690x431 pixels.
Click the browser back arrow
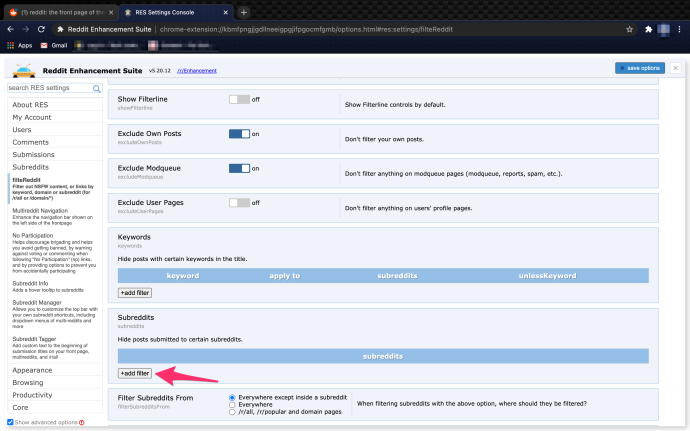11,29
